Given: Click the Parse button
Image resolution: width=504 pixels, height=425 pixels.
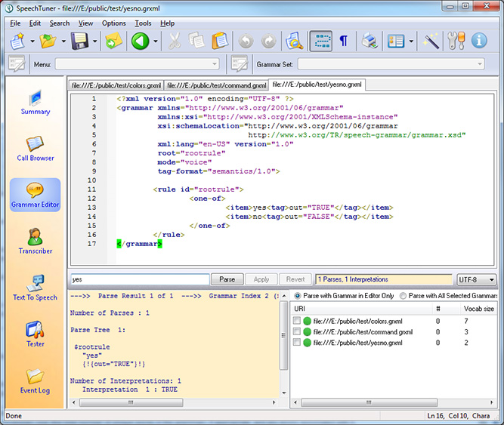Looking at the screenshot, I should pyautogui.click(x=227, y=279).
